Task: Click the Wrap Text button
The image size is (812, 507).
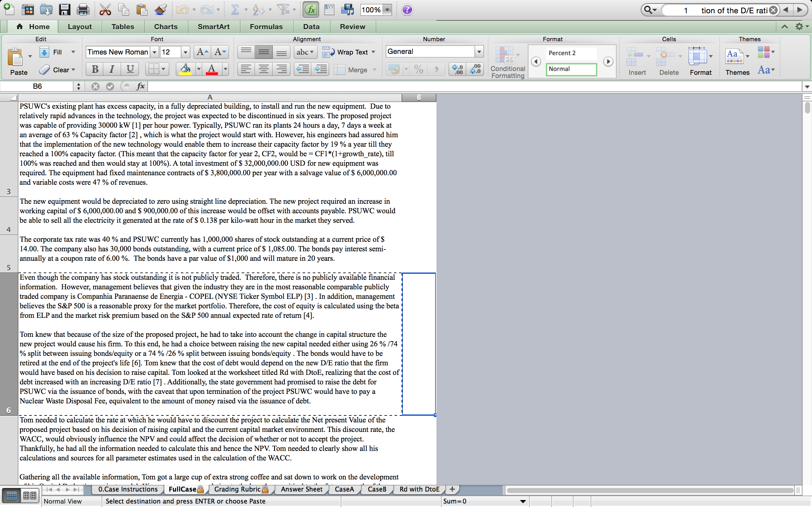Action: [348, 52]
